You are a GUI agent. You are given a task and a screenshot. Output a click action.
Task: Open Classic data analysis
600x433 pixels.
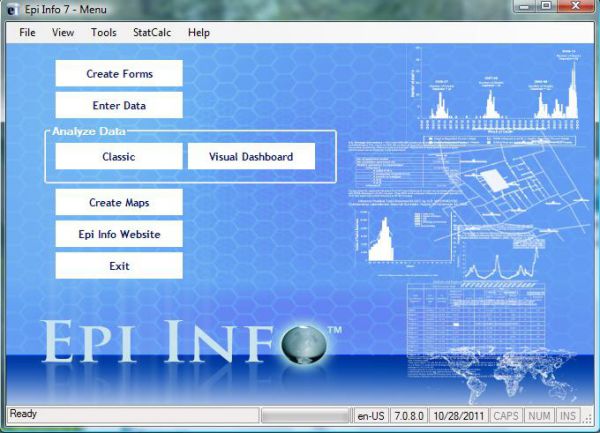pyautogui.click(x=119, y=156)
